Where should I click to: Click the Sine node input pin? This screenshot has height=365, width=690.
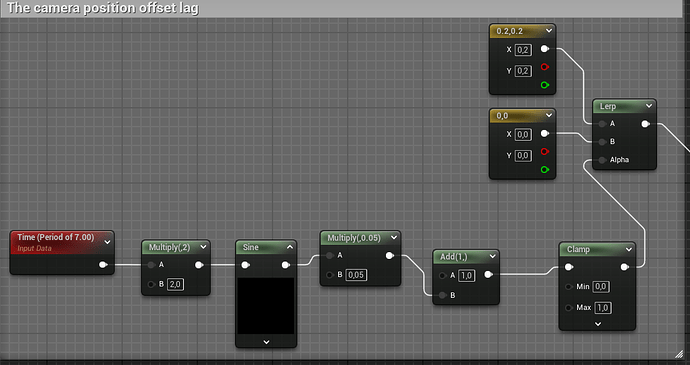coord(246,265)
